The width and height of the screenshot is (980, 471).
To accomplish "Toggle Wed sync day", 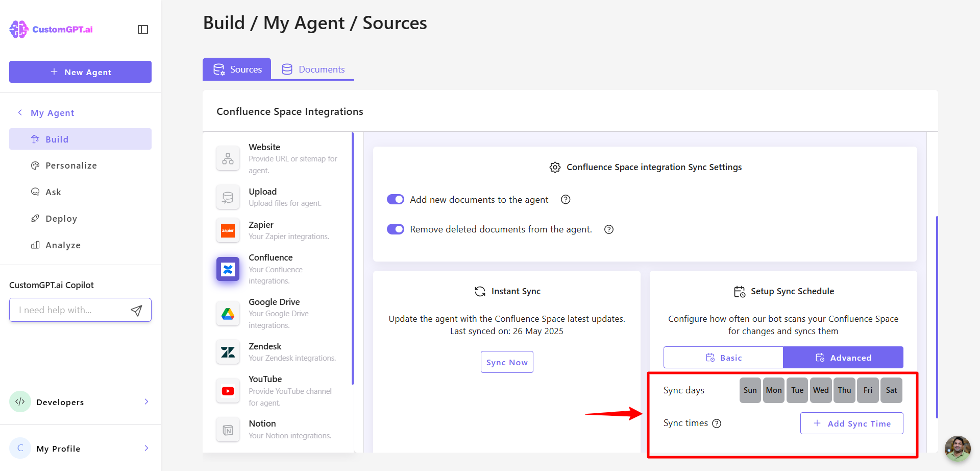I will click(821, 390).
